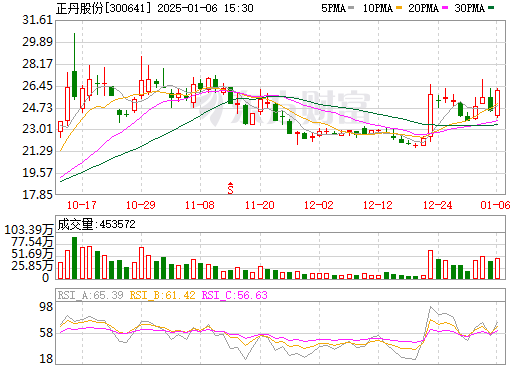The height and width of the screenshot is (365, 520).
Task: Click the orange 10PMA legend swatch
Action: (398, 8)
